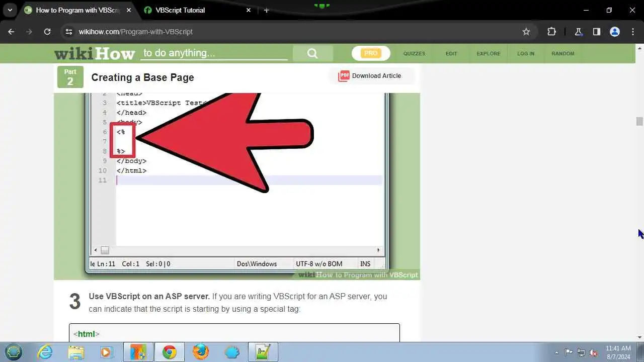Click the RANDOM link
644x362 pixels.
pyautogui.click(x=562, y=53)
